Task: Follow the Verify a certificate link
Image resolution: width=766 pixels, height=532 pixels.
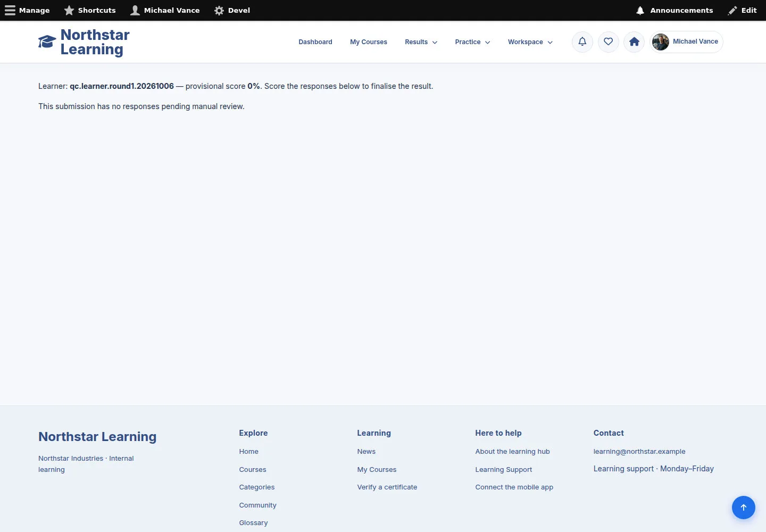Action: coord(387,487)
